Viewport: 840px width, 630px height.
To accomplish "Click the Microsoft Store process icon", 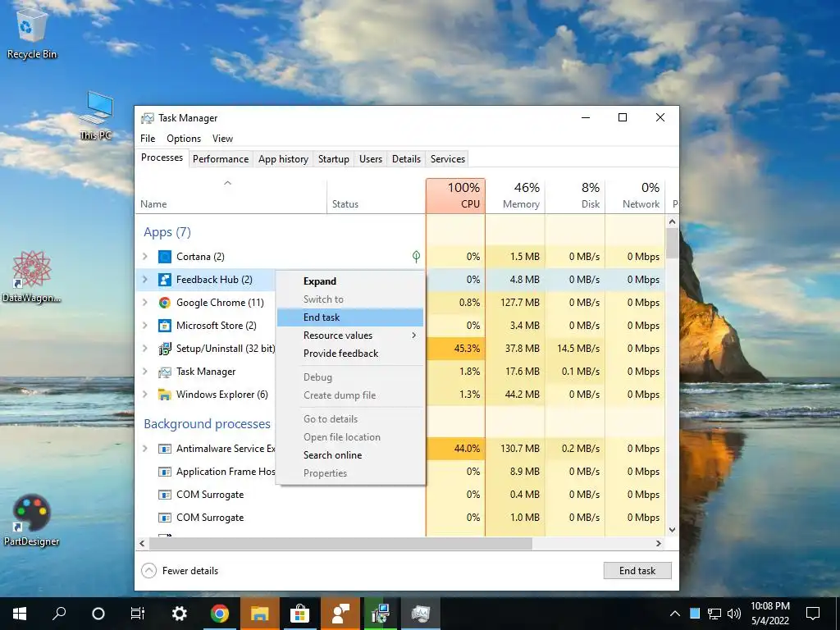I will click(x=164, y=326).
